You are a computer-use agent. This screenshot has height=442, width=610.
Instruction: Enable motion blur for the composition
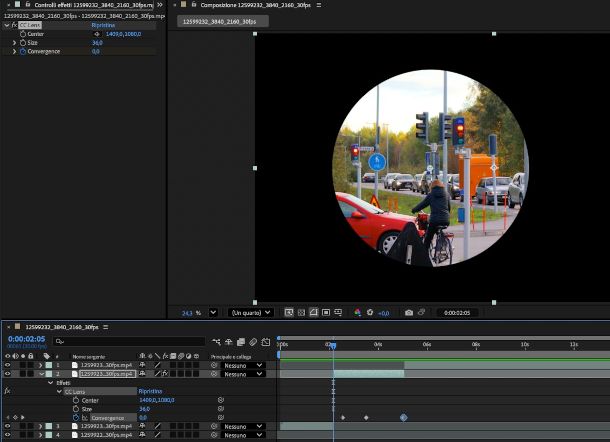(x=253, y=342)
